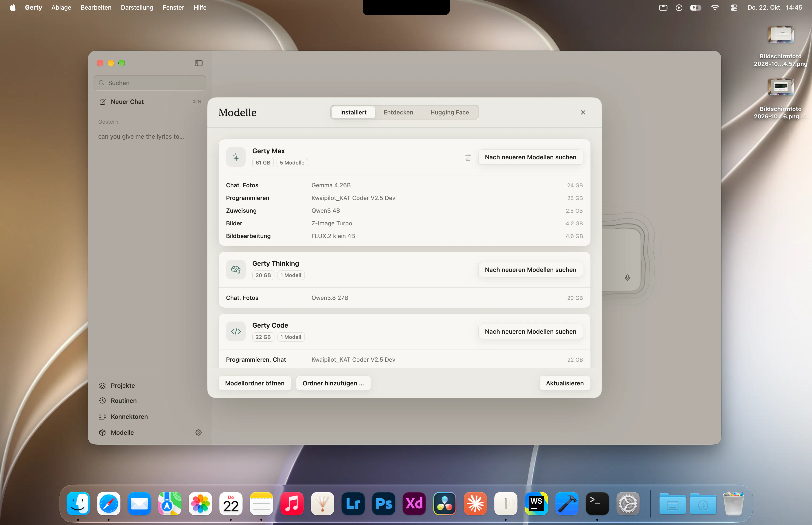Open Control Center in the menu bar

coord(734,8)
